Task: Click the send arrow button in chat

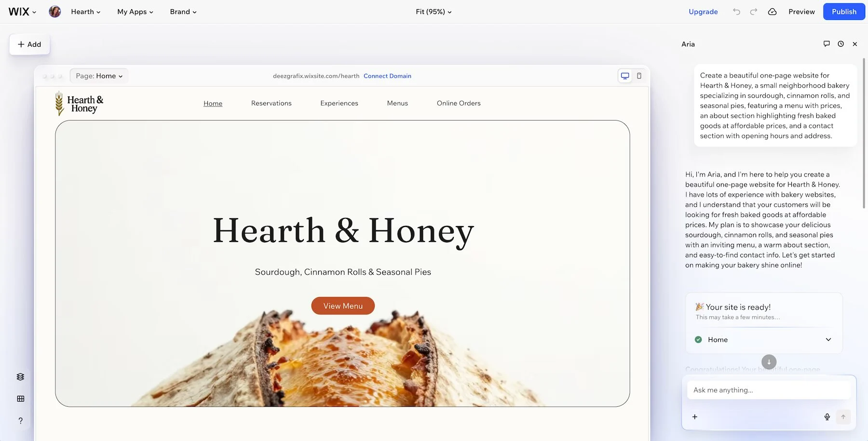Action: pyautogui.click(x=843, y=417)
